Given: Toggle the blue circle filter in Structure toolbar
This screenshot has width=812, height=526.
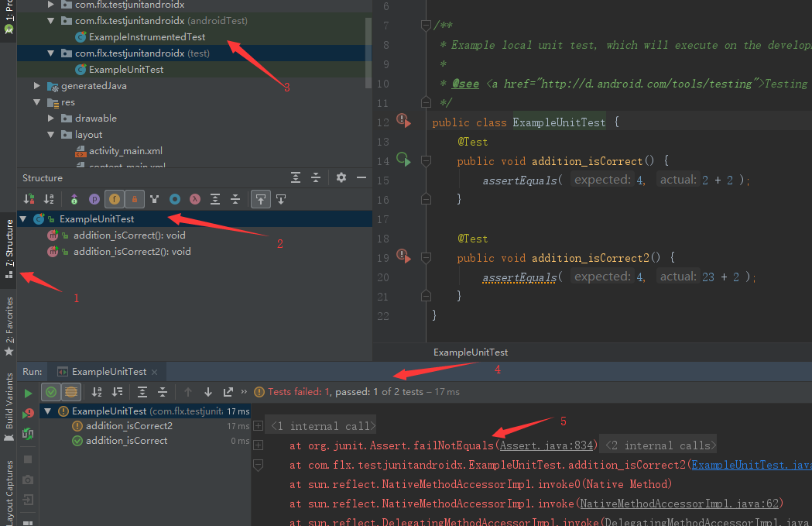Looking at the screenshot, I should 175,199.
